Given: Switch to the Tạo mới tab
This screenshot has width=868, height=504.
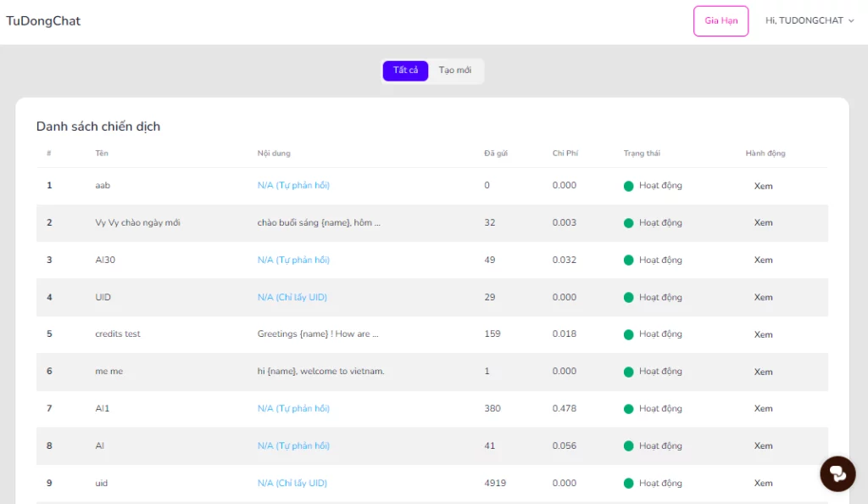Looking at the screenshot, I should click(455, 70).
